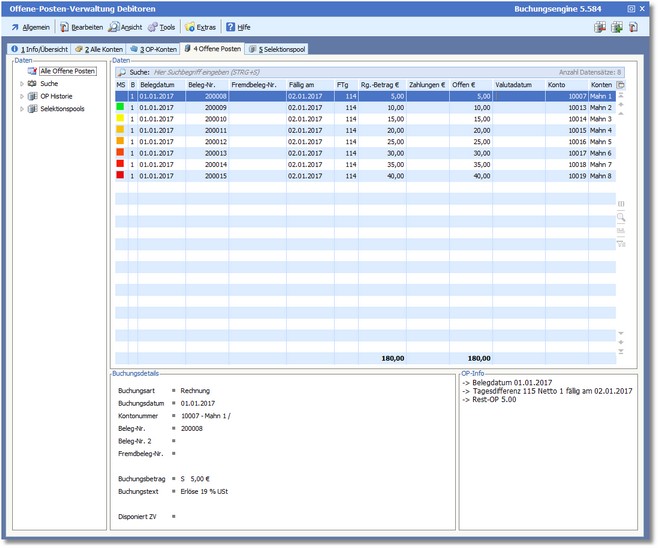Sort by the Rg.-Betrag € column header
Viewport: 658px width, 548px height.
(x=381, y=85)
